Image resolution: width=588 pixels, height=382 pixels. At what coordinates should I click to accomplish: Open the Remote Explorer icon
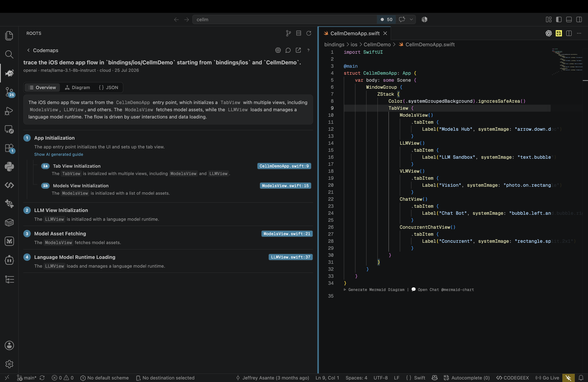9,129
